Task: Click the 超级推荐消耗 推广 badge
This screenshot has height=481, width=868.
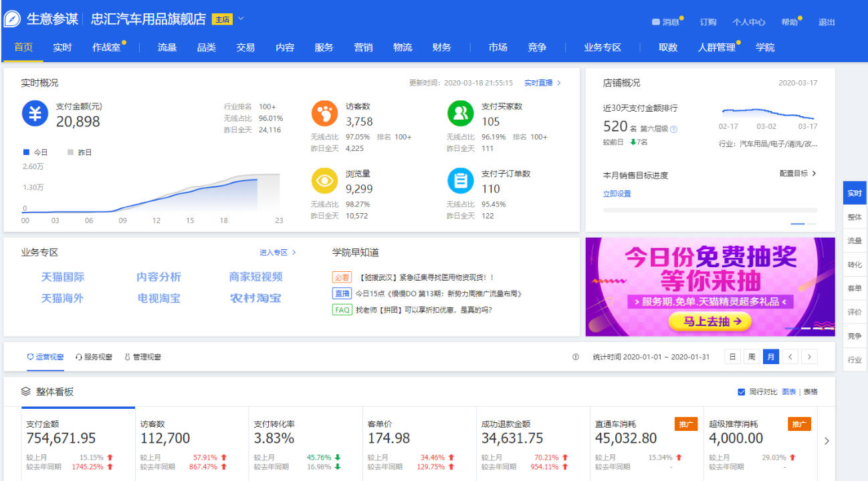Action: coord(799,424)
